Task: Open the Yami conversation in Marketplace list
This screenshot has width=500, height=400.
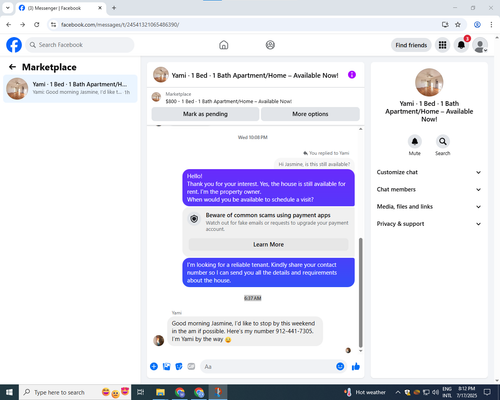Action: (70, 88)
